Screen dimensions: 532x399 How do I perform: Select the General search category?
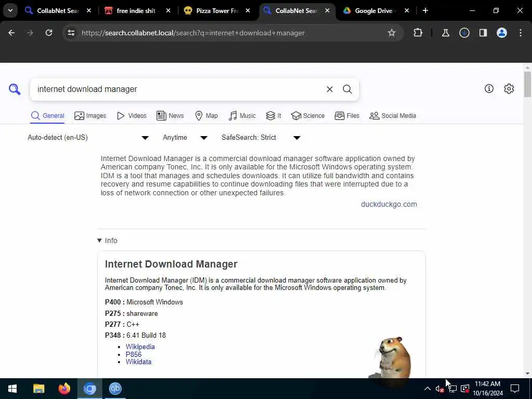pyautogui.click(x=47, y=116)
